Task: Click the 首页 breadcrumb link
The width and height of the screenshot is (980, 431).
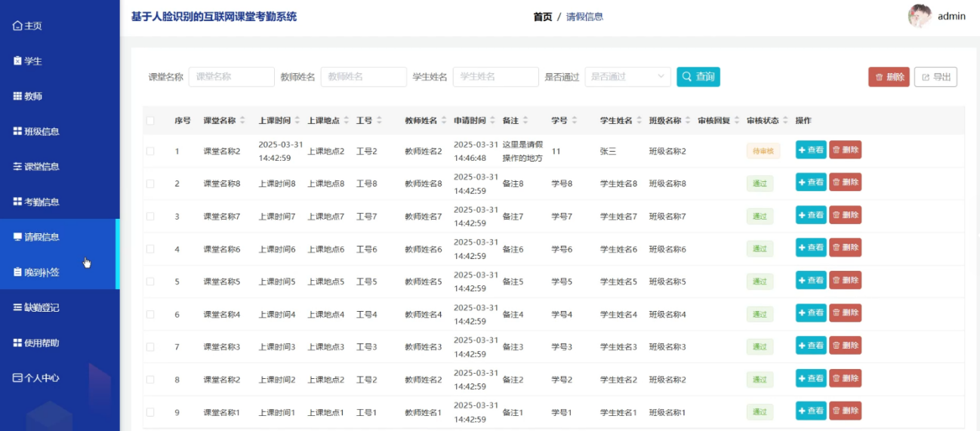Action: click(x=543, y=17)
